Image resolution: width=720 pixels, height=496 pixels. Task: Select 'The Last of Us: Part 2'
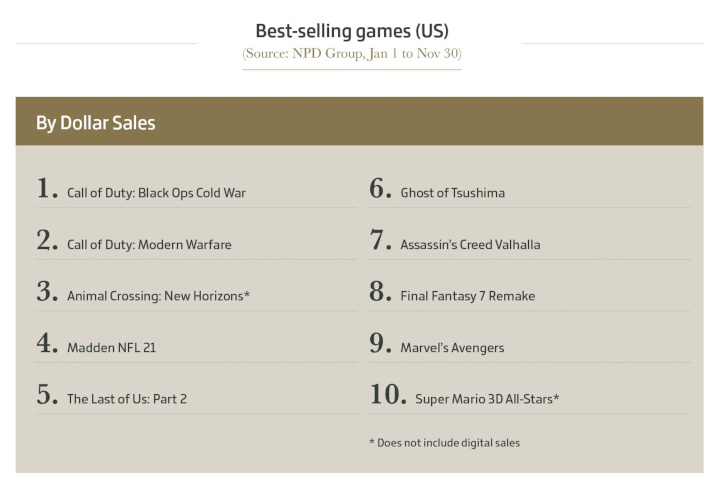127,399
